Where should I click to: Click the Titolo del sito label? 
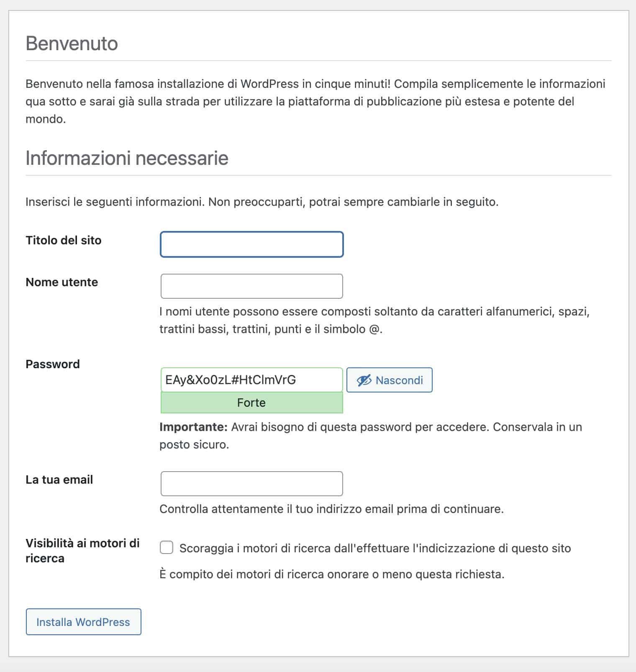coord(64,240)
